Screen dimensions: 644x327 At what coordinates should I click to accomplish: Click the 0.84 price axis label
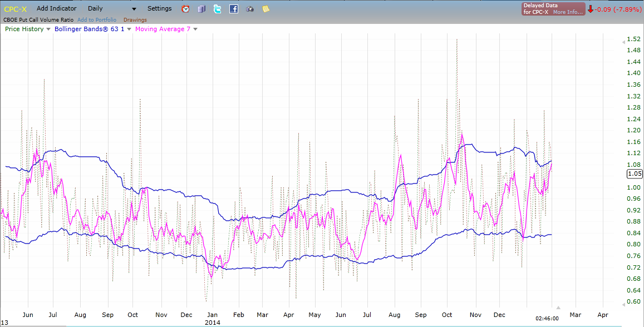634,233
